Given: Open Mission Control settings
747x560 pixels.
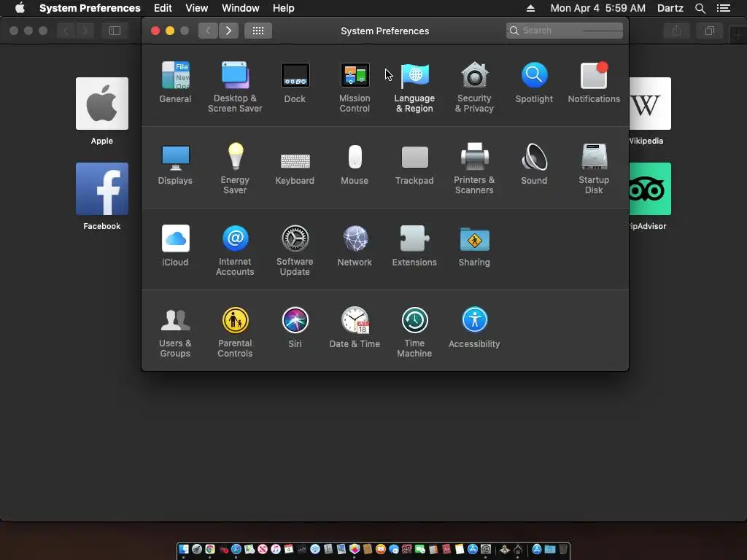Looking at the screenshot, I should (355, 87).
